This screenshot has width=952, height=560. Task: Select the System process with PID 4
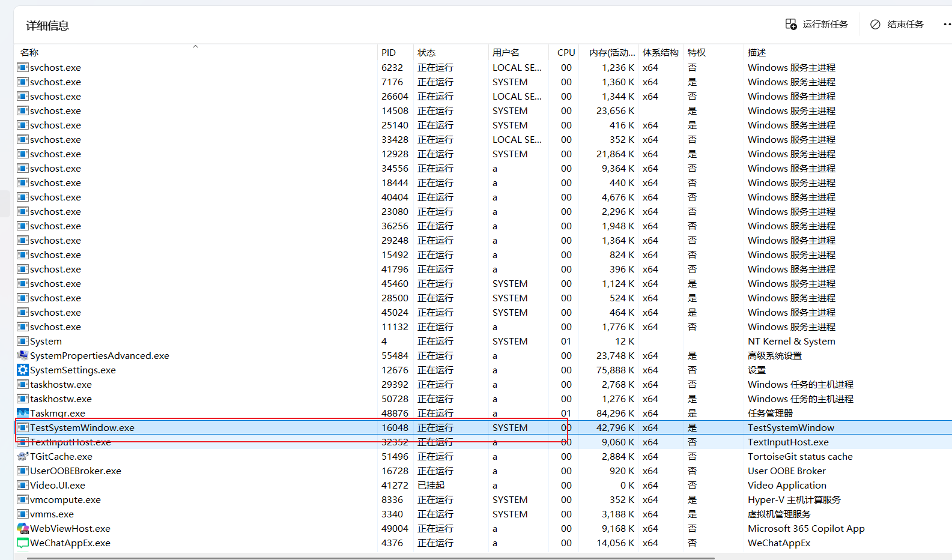point(46,341)
